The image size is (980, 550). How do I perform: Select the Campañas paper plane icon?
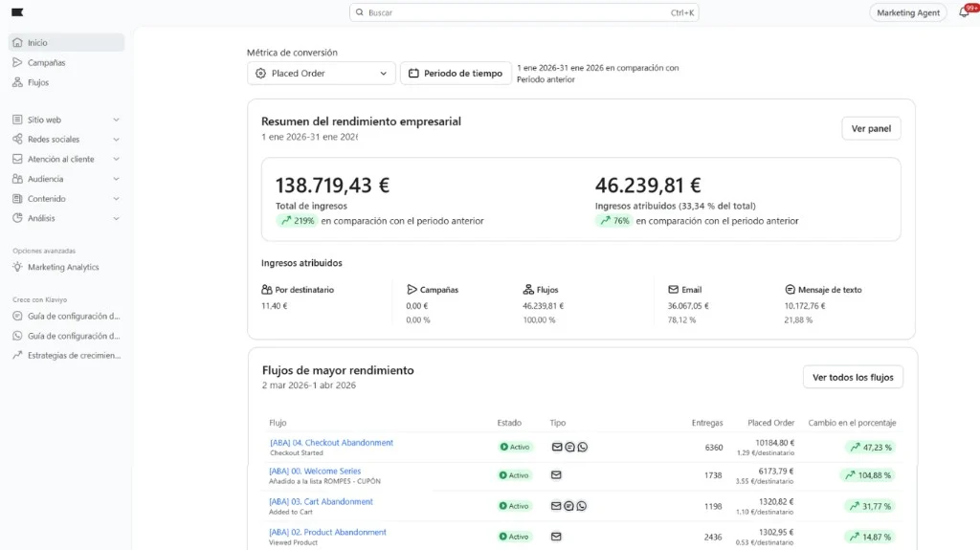[18, 63]
